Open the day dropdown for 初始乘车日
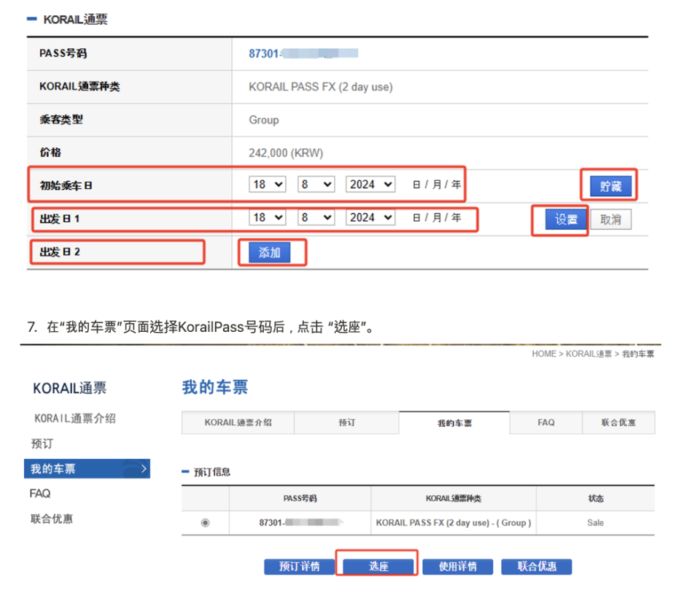Viewport: 700px width, 601px height. [267, 185]
